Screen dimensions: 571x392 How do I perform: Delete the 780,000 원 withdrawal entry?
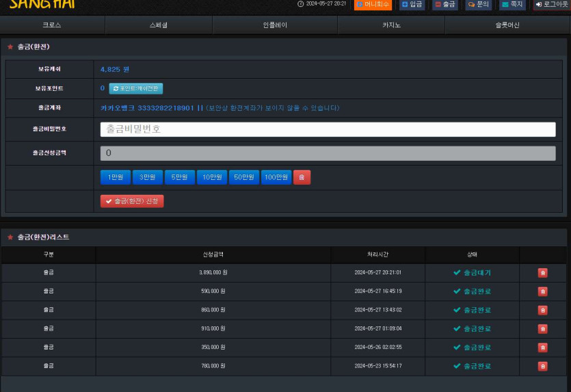coord(542,366)
